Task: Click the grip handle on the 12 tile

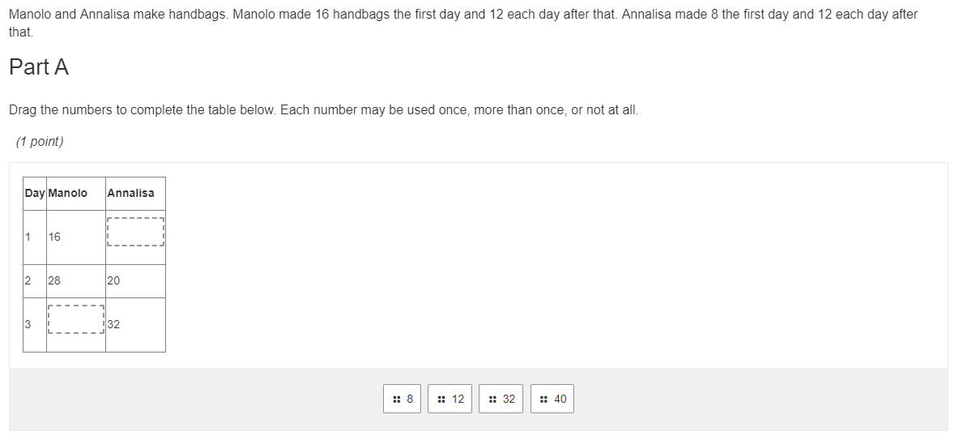Action: pos(441,399)
